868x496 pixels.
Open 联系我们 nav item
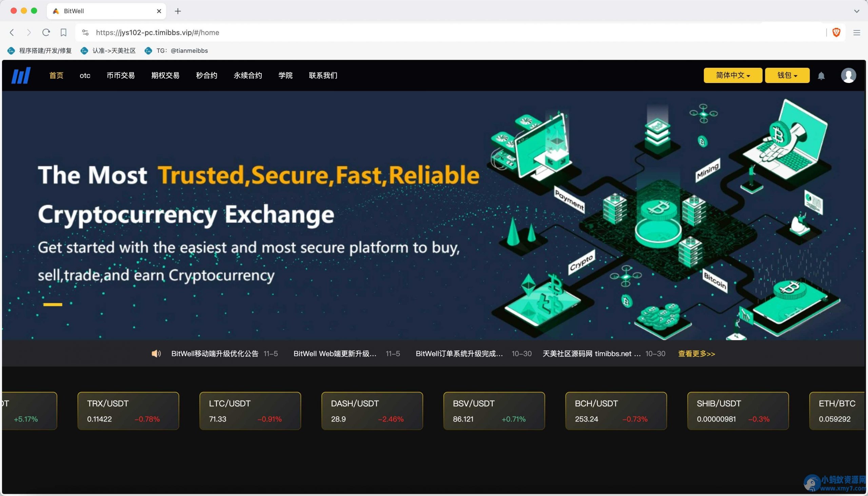point(323,75)
